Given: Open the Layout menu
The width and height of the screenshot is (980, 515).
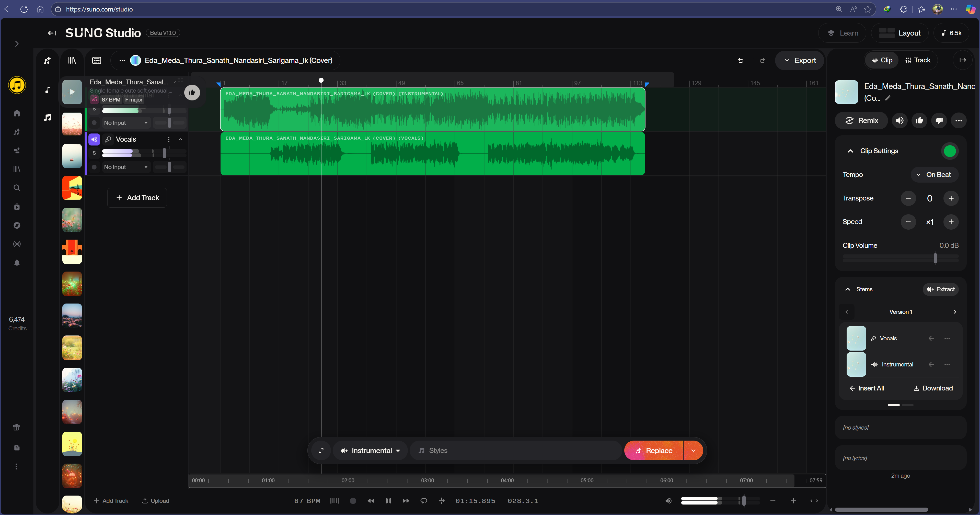Looking at the screenshot, I should point(900,33).
